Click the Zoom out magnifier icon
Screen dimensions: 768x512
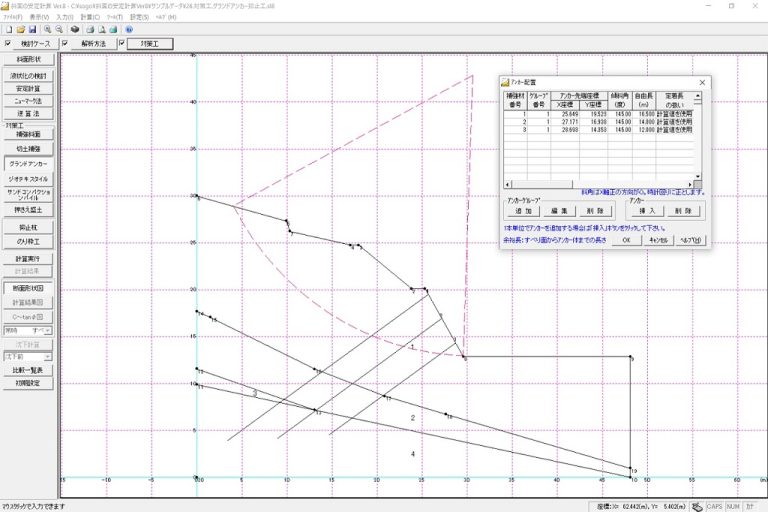[x=59, y=30]
